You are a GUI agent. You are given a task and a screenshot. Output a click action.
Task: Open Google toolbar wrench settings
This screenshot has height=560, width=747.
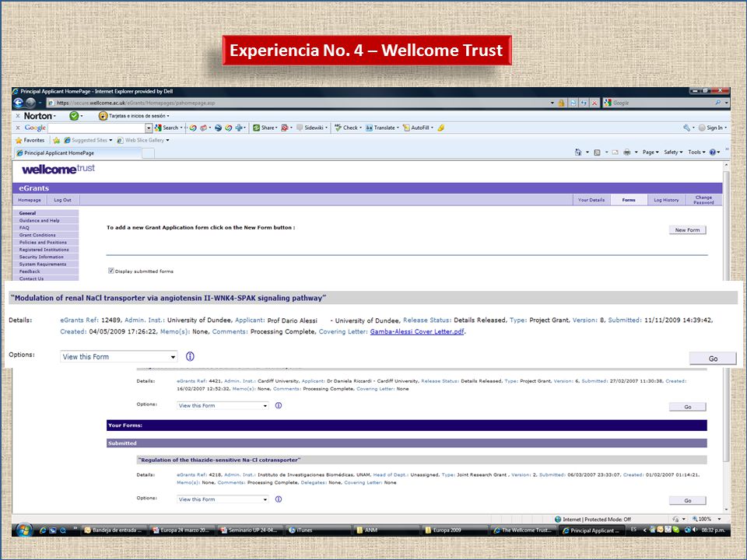click(x=686, y=128)
